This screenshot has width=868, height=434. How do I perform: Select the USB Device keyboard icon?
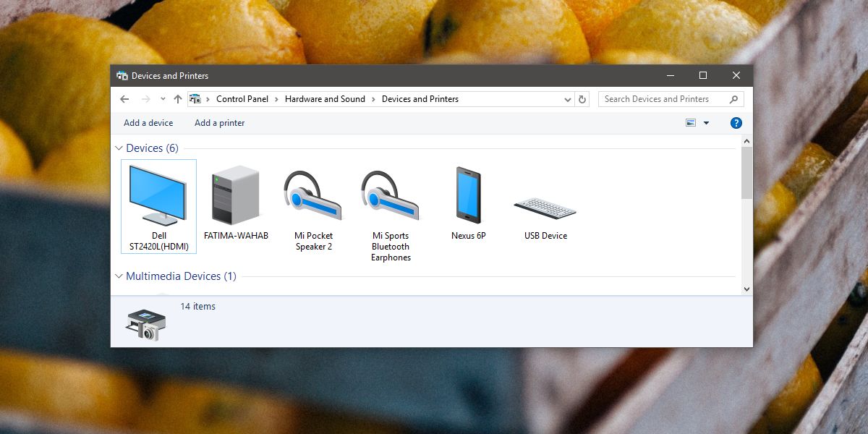click(x=545, y=203)
